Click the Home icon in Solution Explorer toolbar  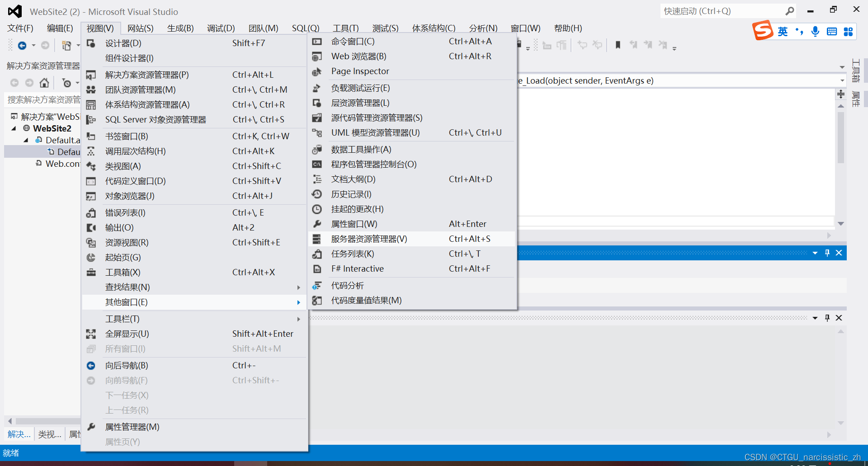pos(44,83)
